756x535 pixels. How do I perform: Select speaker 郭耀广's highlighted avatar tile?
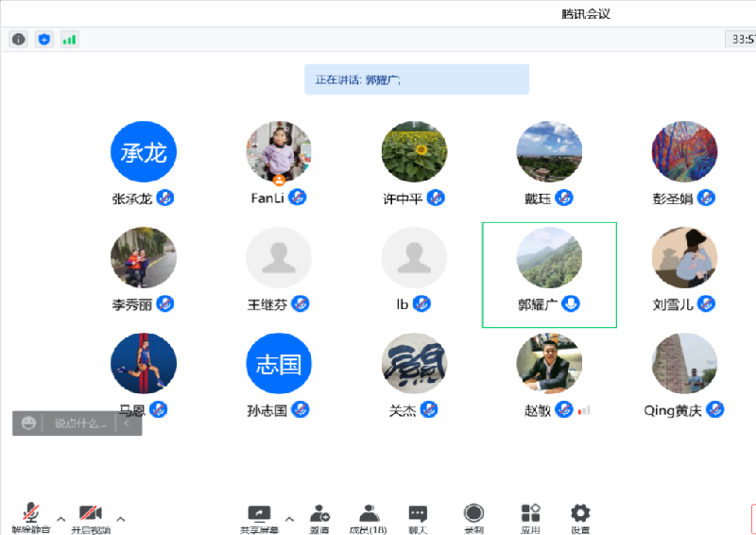549,259
